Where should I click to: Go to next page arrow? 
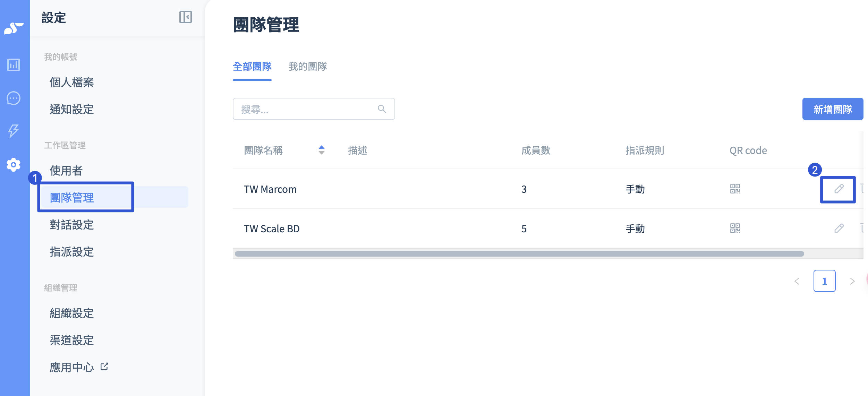pyautogui.click(x=852, y=281)
